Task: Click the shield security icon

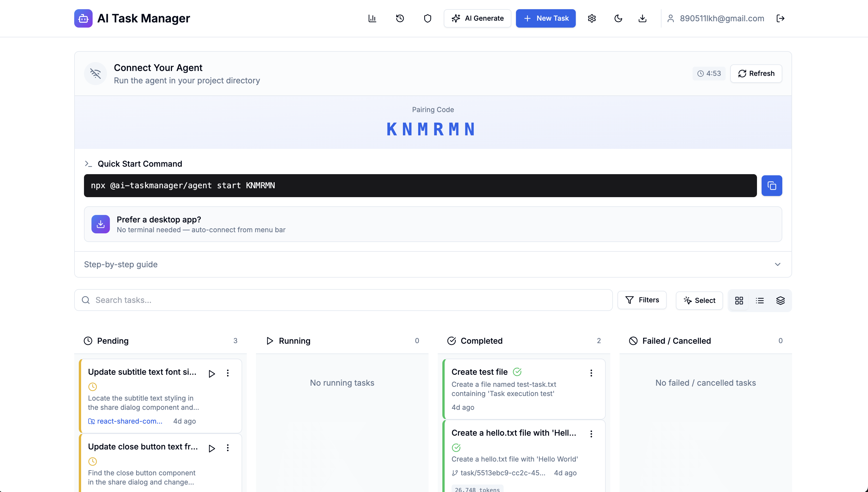Action: tap(427, 18)
